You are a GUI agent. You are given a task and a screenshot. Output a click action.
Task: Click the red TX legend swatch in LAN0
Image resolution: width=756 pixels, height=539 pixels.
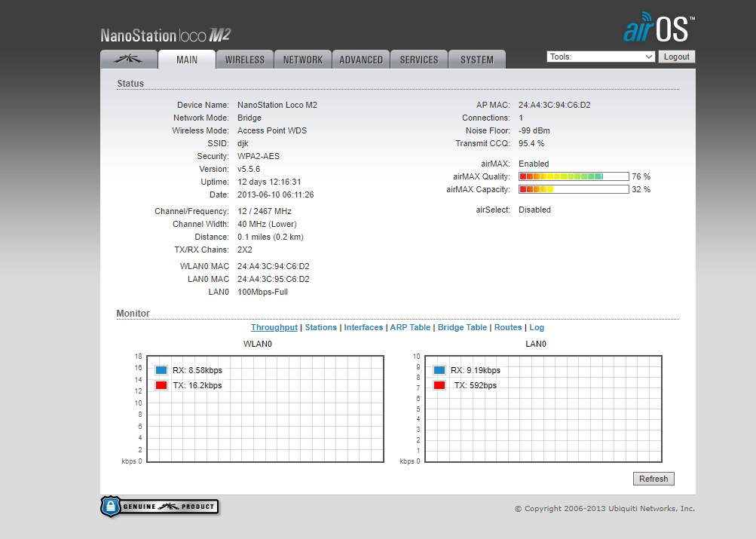pyautogui.click(x=439, y=385)
